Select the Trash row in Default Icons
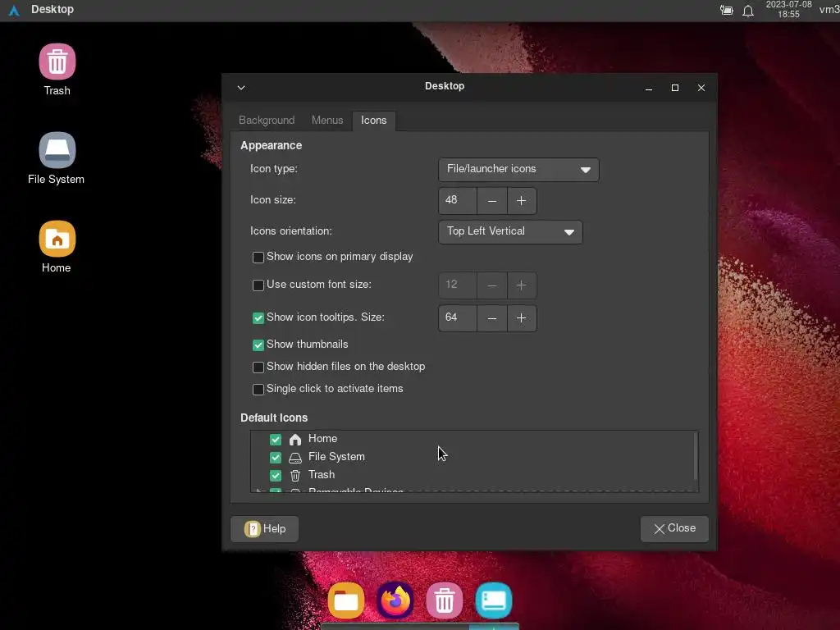This screenshot has height=630, width=840. pyautogui.click(x=473, y=475)
